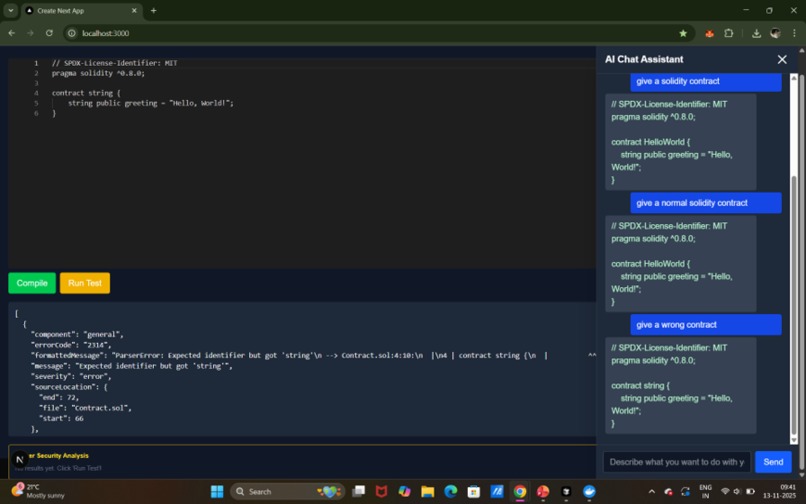Screen dimensions: 806x504
Task: Open the Next.js dev tools N badge
Action: coord(20,459)
